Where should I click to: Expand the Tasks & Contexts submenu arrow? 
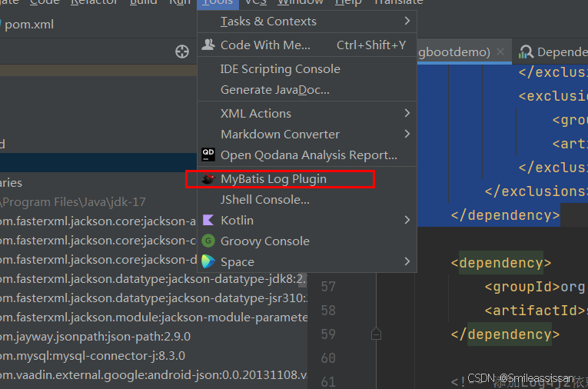click(x=407, y=21)
